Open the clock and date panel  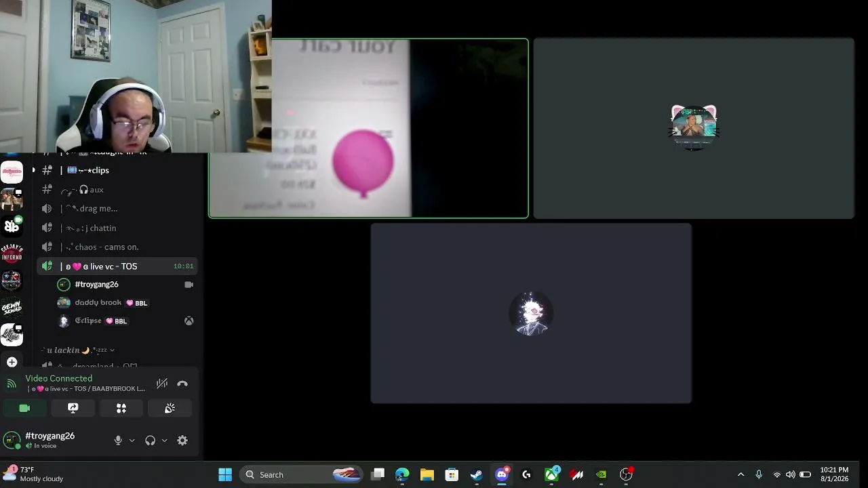[834, 474]
